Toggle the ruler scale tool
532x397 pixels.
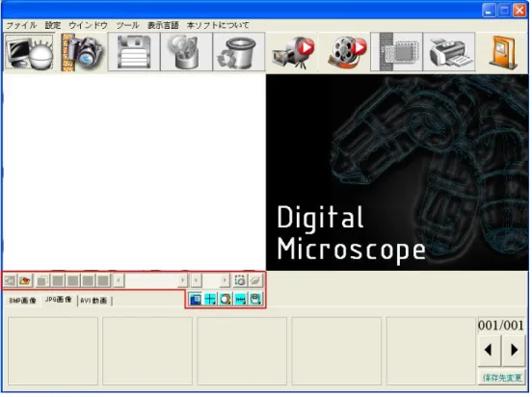click(x=240, y=300)
